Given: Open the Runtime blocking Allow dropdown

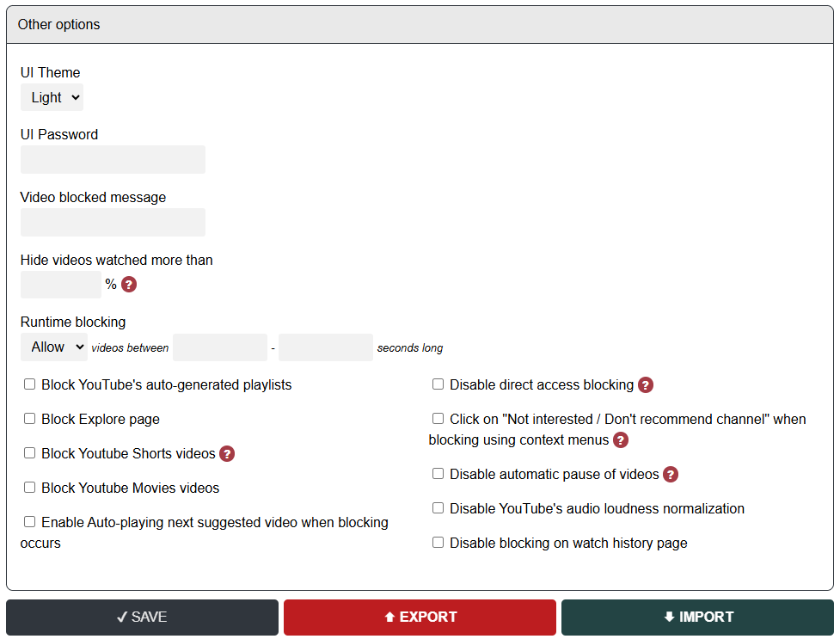Looking at the screenshot, I should point(53,347).
